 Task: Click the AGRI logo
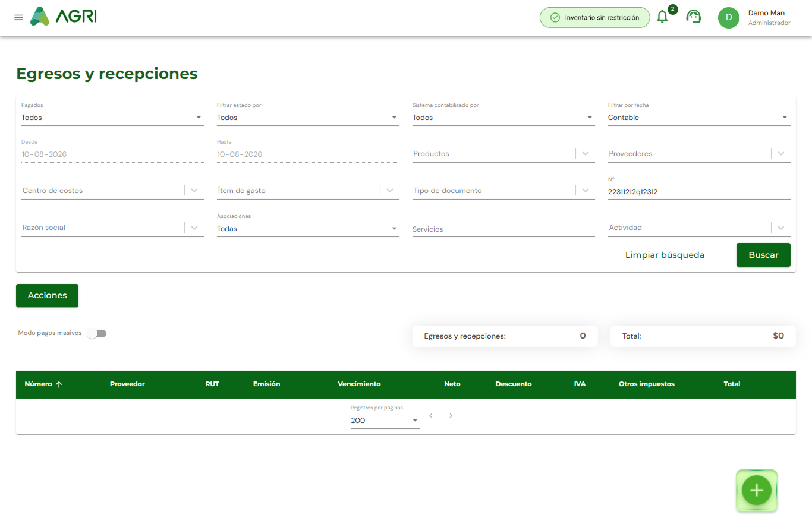tap(63, 16)
